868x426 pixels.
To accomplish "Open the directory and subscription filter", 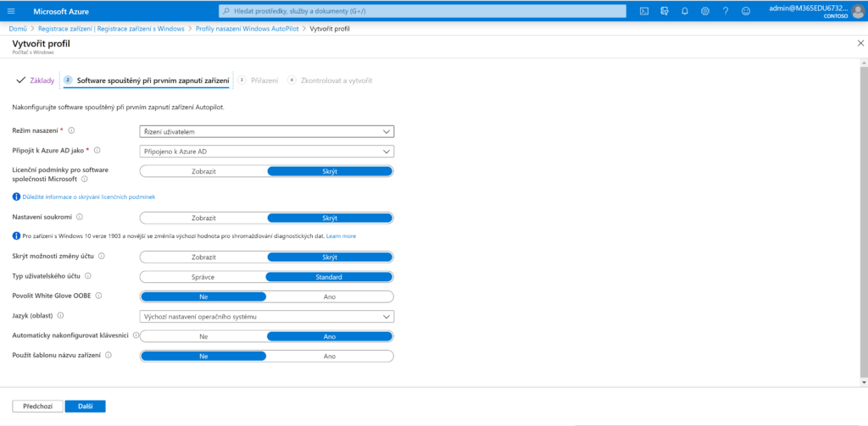I will 665,12.
